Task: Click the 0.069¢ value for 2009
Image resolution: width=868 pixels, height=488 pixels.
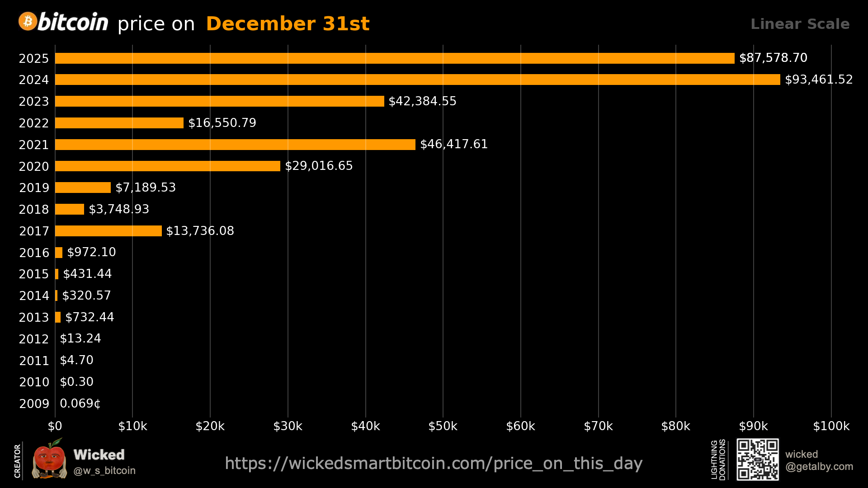Action: (x=80, y=404)
